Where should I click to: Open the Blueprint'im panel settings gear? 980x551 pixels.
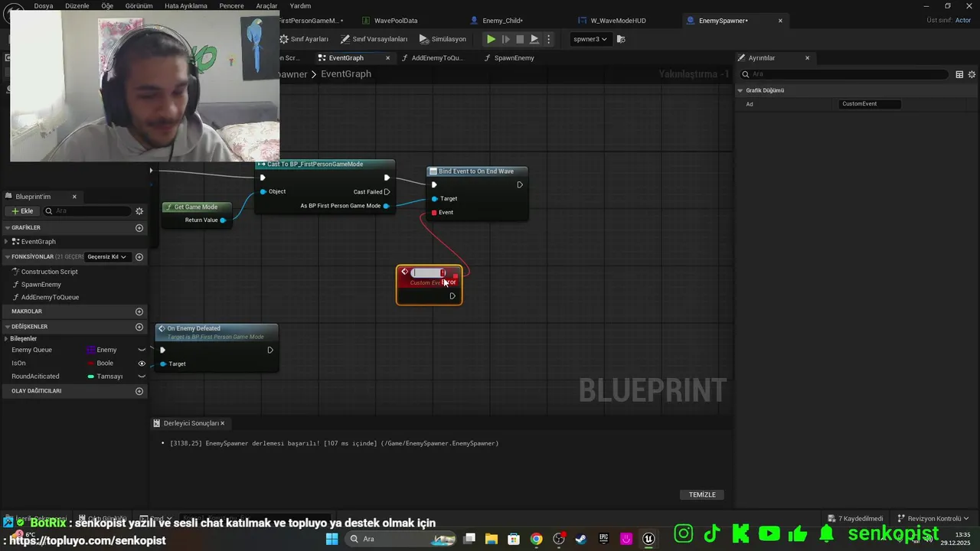[x=139, y=211]
